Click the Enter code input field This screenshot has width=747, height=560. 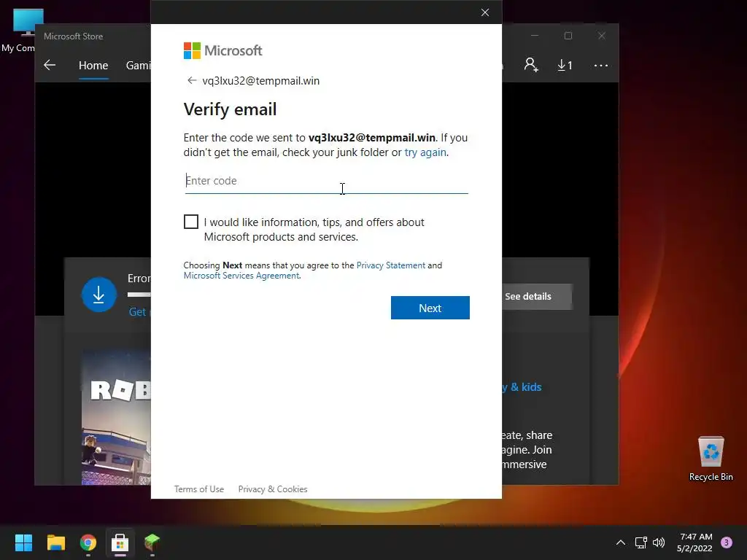(x=326, y=181)
